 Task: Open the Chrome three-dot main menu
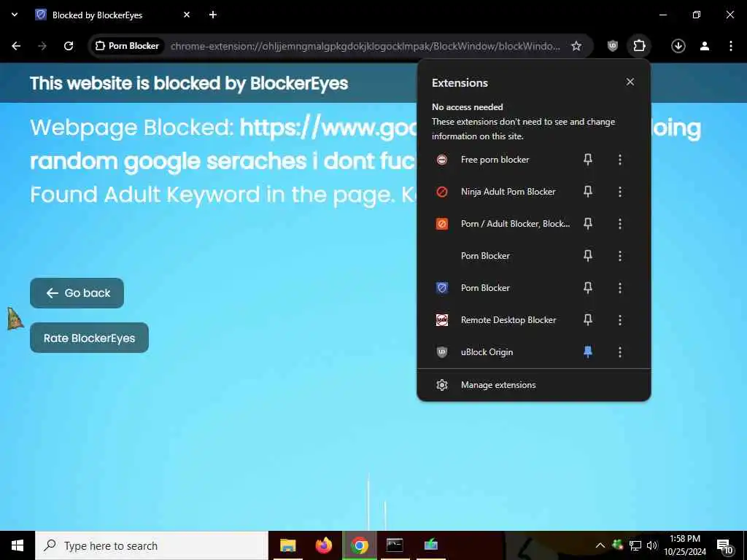coord(731,46)
